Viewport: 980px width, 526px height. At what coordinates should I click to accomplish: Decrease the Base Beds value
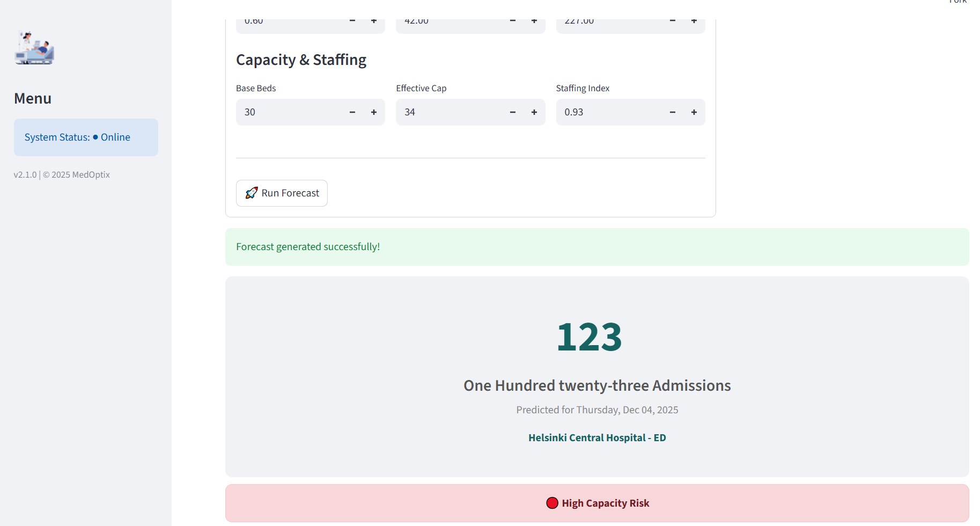click(x=352, y=112)
